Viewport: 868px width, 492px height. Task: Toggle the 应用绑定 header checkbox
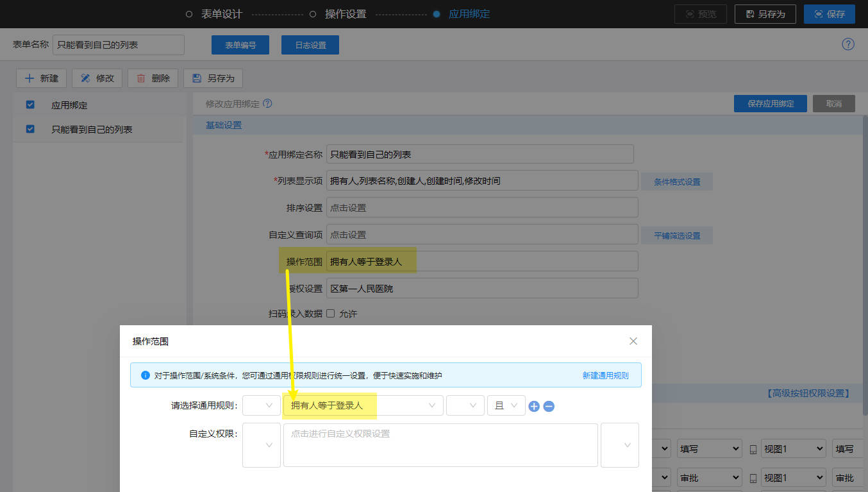coord(30,105)
